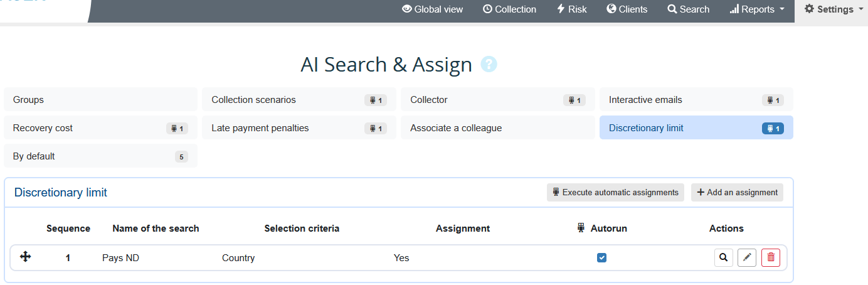Open Global view in navigation bar

433,9
